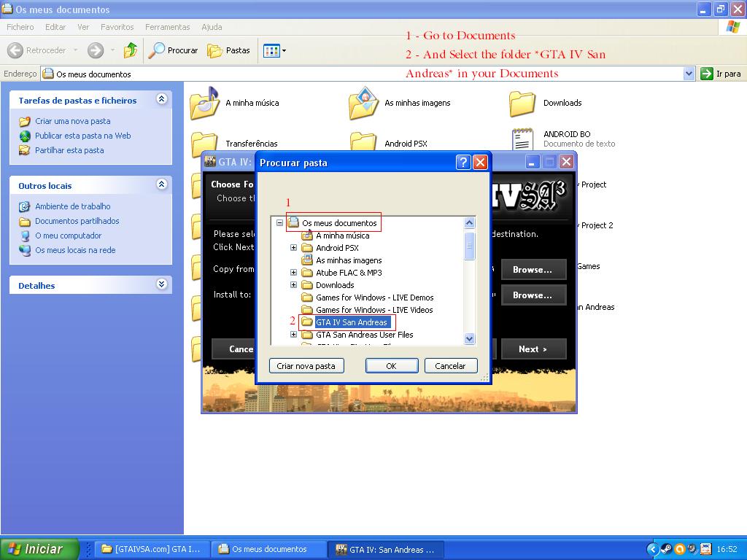Select A minha música folder icon
Screen dimensions: 747x560
pos(204,103)
